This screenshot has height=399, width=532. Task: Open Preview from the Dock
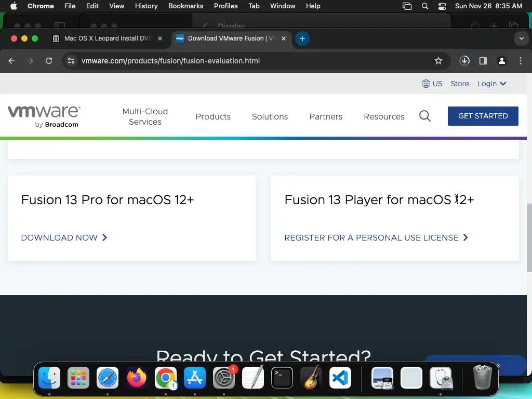(x=382, y=378)
